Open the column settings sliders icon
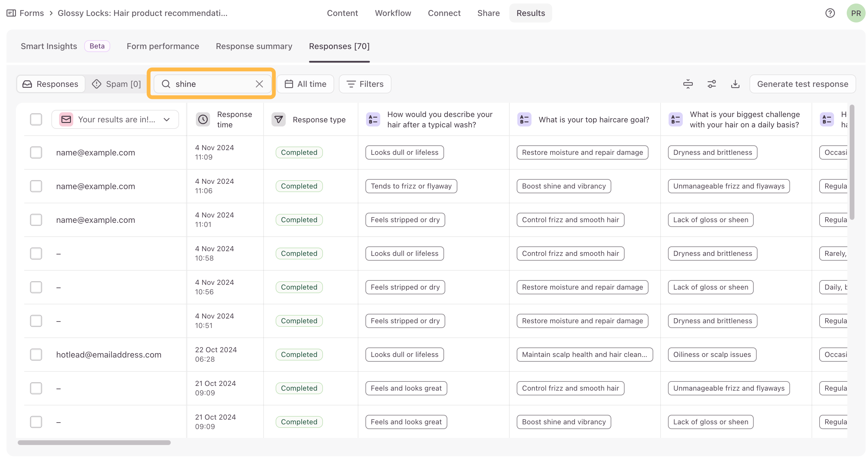This screenshot has width=868, height=458. point(712,84)
